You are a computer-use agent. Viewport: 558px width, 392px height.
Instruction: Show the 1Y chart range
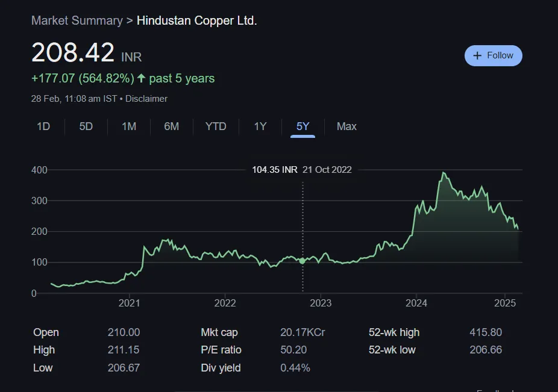click(260, 126)
